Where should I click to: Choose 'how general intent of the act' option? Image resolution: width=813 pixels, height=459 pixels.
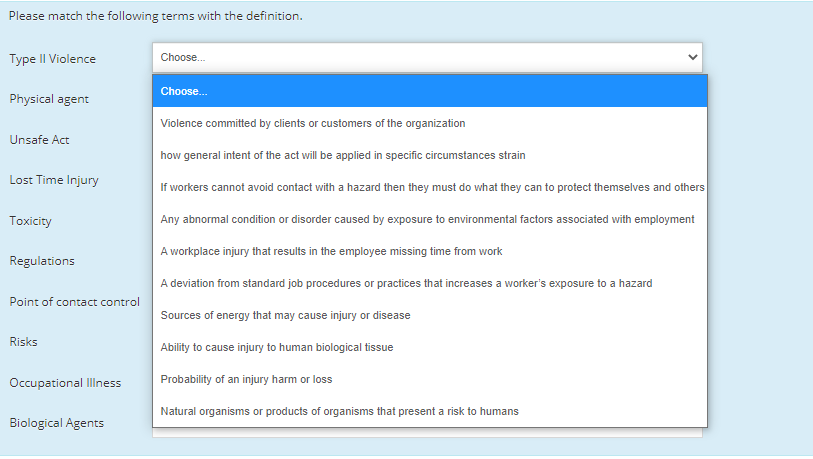tap(430, 156)
